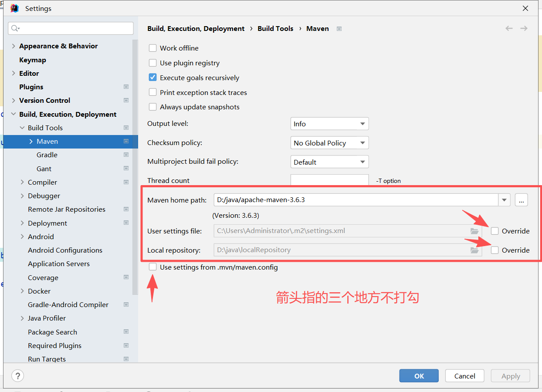Click the Apply button

pyautogui.click(x=511, y=376)
